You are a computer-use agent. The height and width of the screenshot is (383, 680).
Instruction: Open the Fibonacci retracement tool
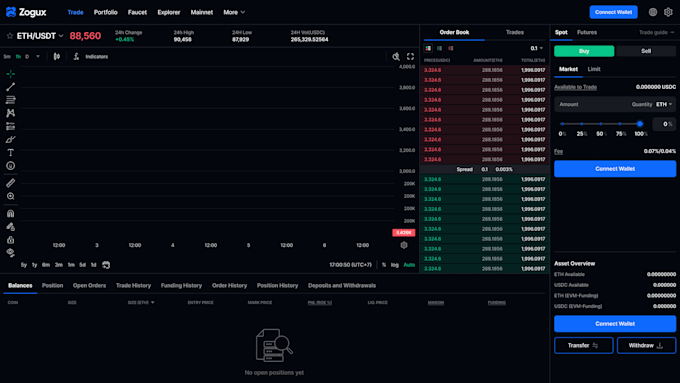click(x=10, y=100)
